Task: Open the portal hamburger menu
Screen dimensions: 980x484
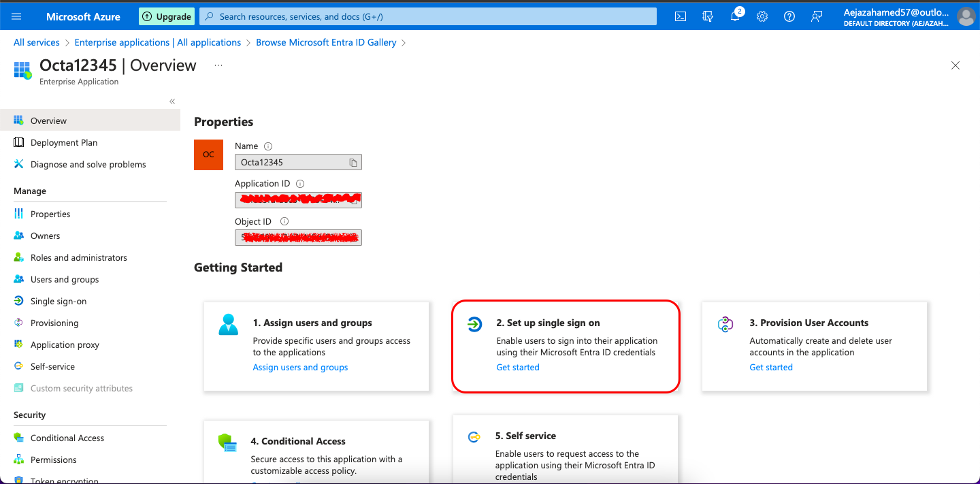Action: tap(16, 16)
